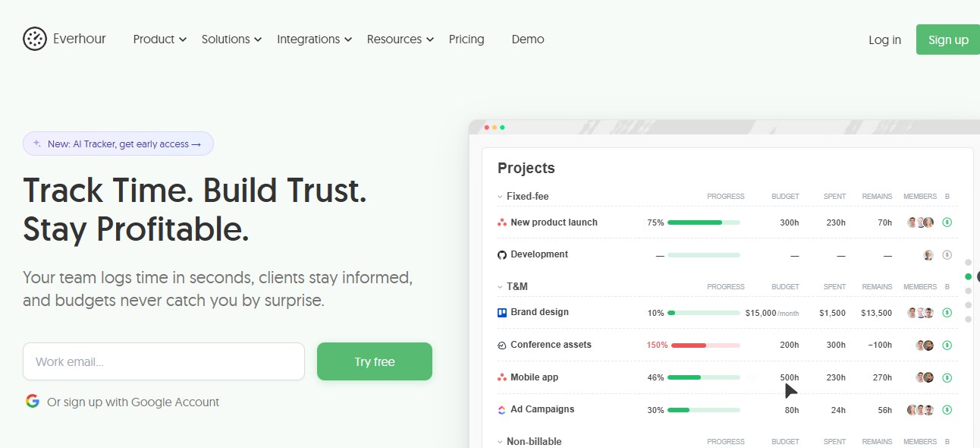Click the New product launch project name
The width and height of the screenshot is (980, 448).
pyautogui.click(x=554, y=222)
